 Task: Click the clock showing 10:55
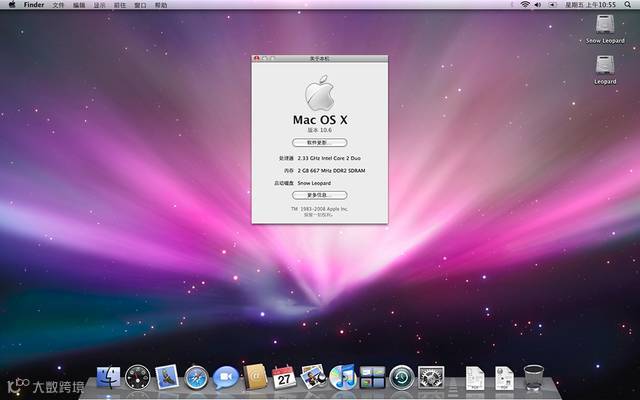(x=590, y=4)
